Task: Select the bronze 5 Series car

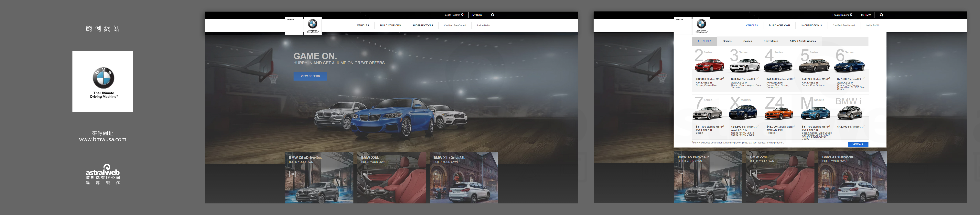Action: [814, 66]
